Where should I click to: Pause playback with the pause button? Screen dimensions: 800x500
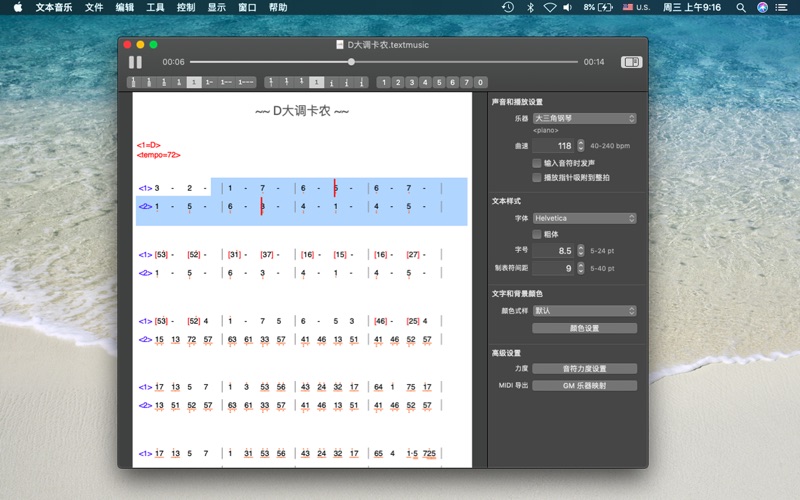pos(135,62)
